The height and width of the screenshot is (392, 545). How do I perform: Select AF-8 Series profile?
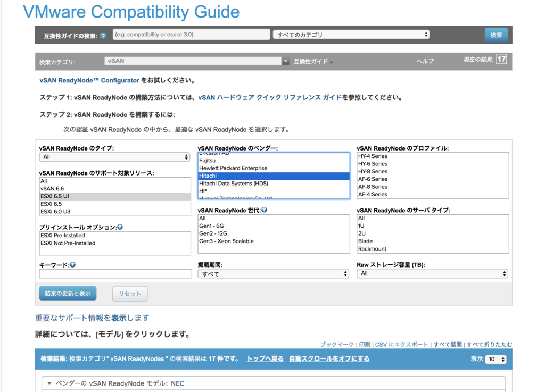click(x=433, y=187)
